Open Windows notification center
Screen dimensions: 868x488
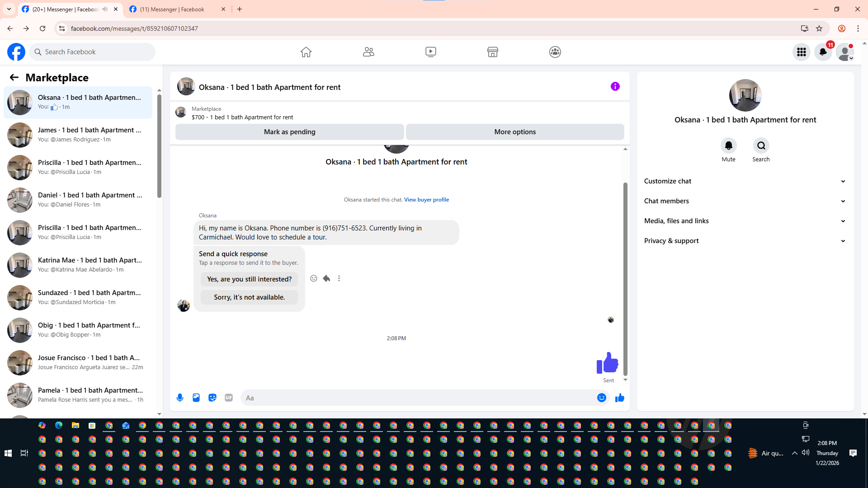853,453
